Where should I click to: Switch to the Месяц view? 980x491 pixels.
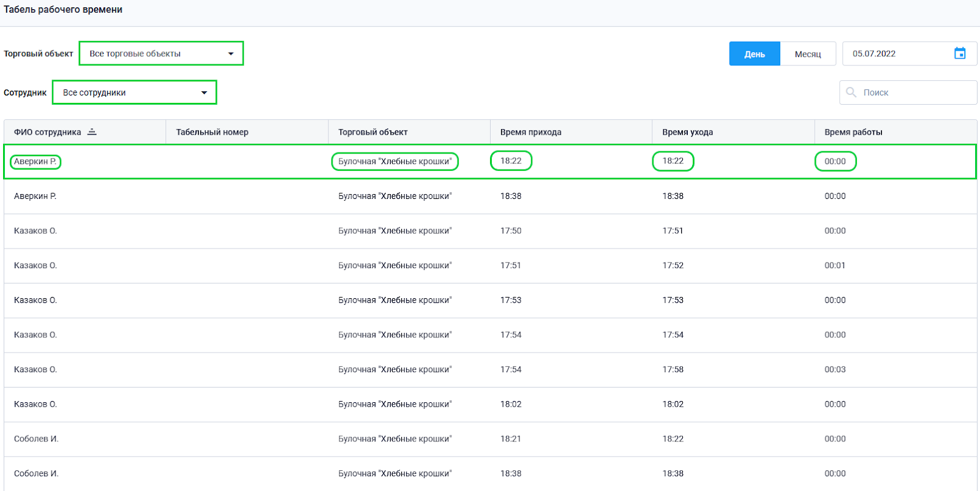tap(807, 54)
